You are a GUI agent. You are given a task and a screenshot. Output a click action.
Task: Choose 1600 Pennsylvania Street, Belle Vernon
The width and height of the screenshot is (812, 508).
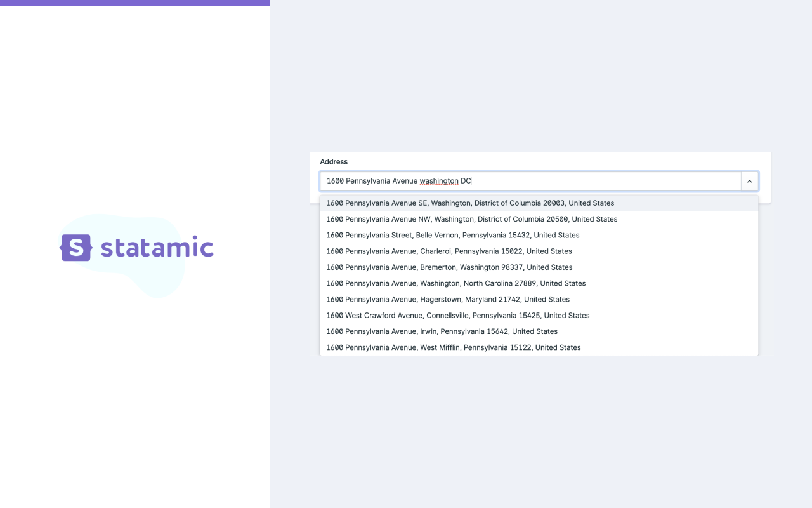(x=539, y=235)
